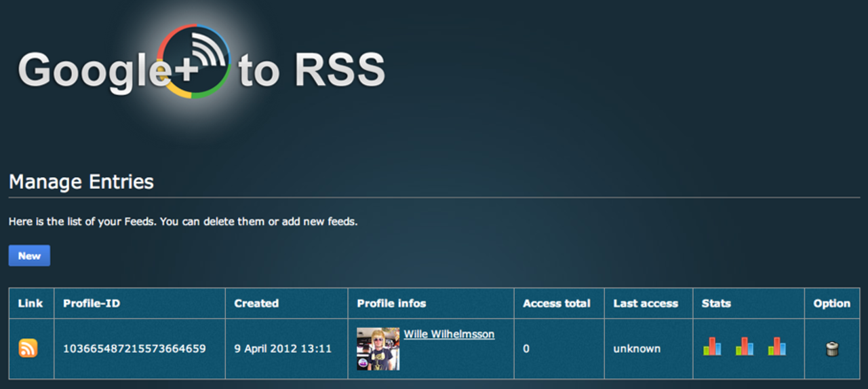
Task: Open the middle stats bar chart icon
Action: tap(745, 347)
